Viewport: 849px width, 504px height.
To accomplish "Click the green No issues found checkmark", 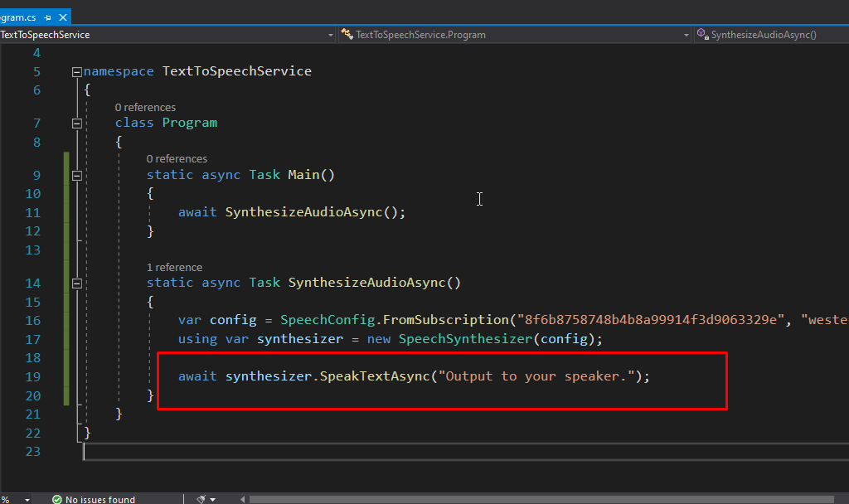I will pyautogui.click(x=56, y=499).
